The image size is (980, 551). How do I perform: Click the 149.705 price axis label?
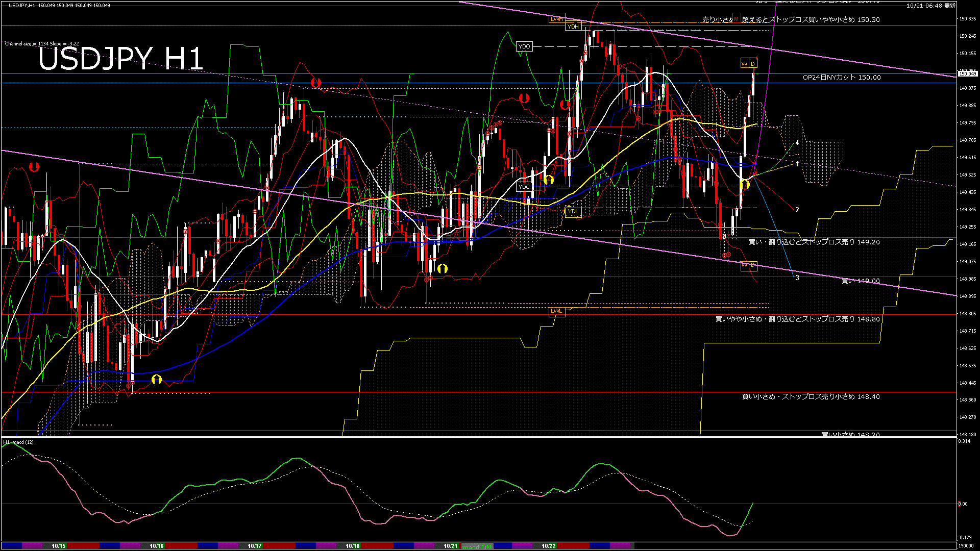pyautogui.click(x=968, y=140)
